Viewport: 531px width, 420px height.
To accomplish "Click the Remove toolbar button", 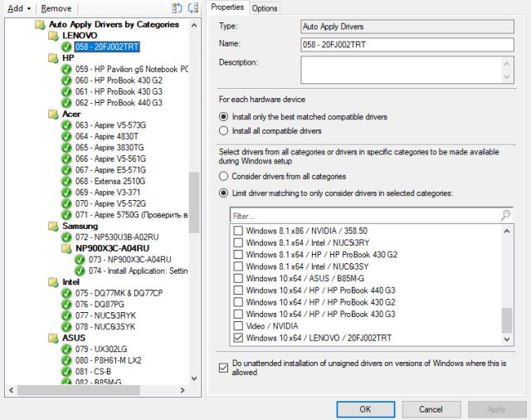I will 56,8.
